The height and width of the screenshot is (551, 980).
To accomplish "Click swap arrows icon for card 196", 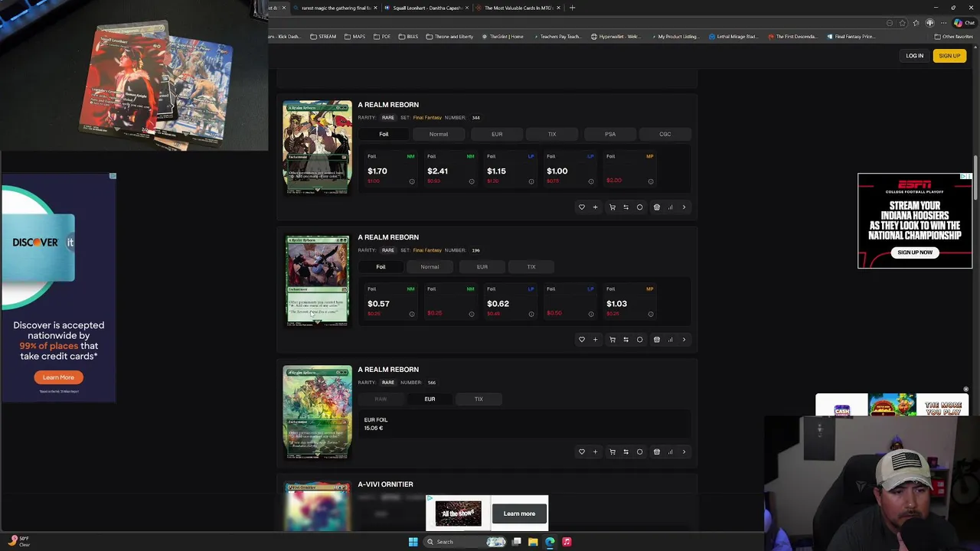I will click(x=626, y=340).
